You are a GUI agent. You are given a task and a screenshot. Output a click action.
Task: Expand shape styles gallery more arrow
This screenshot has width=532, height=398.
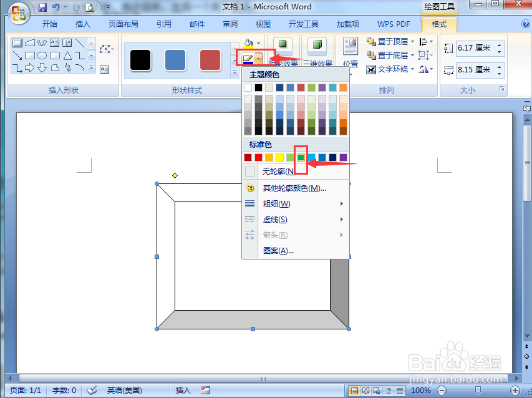pyautogui.click(x=235, y=72)
